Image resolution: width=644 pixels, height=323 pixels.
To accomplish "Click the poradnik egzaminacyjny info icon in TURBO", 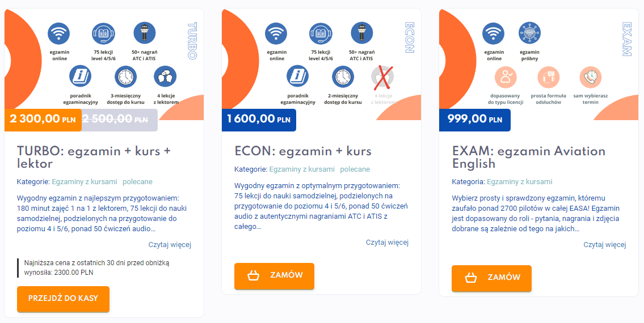I will coord(81,76).
